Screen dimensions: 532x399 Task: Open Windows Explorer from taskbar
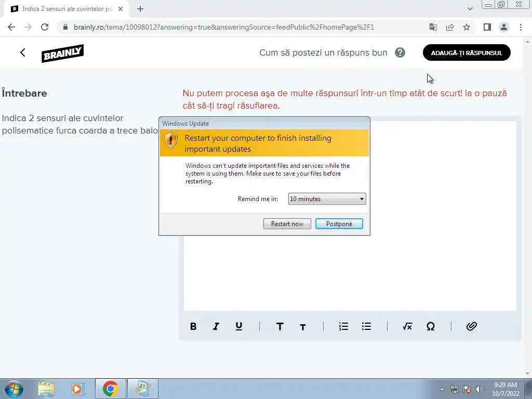click(46, 389)
